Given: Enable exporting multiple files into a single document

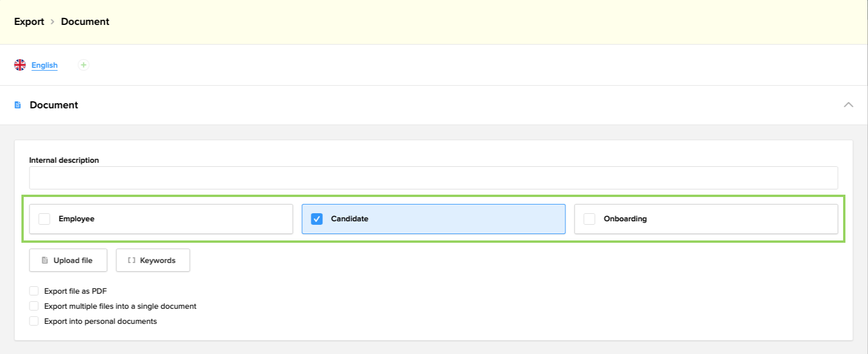Looking at the screenshot, I should coord(34,306).
